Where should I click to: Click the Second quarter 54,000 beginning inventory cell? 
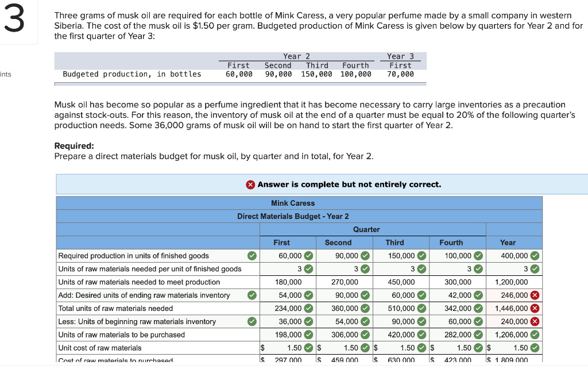point(345,321)
